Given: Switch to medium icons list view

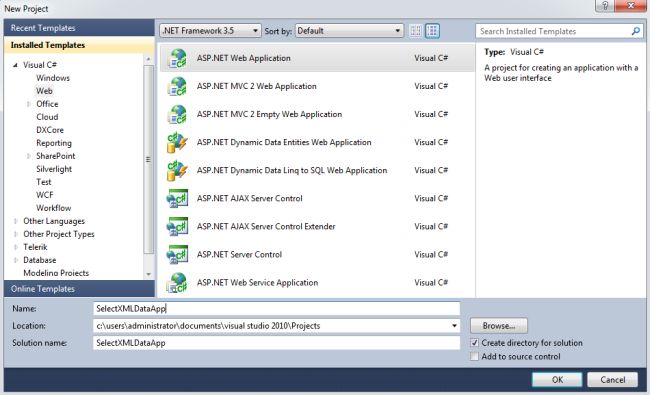Looking at the screenshot, I should click(432, 31).
